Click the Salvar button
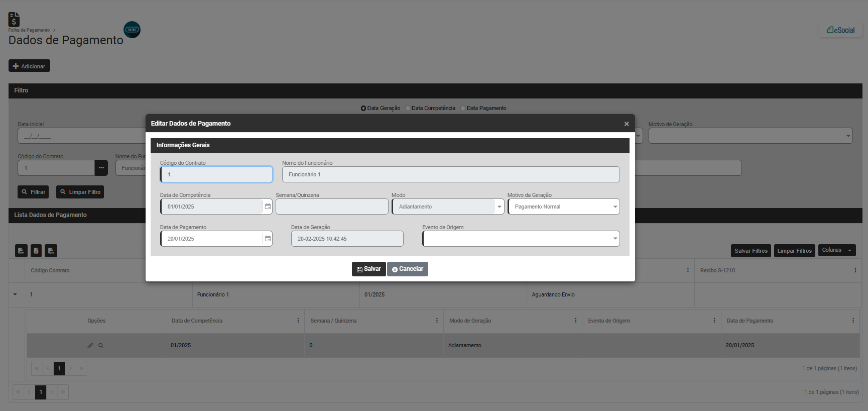The width and height of the screenshot is (868, 411). [x=368, y=269]
